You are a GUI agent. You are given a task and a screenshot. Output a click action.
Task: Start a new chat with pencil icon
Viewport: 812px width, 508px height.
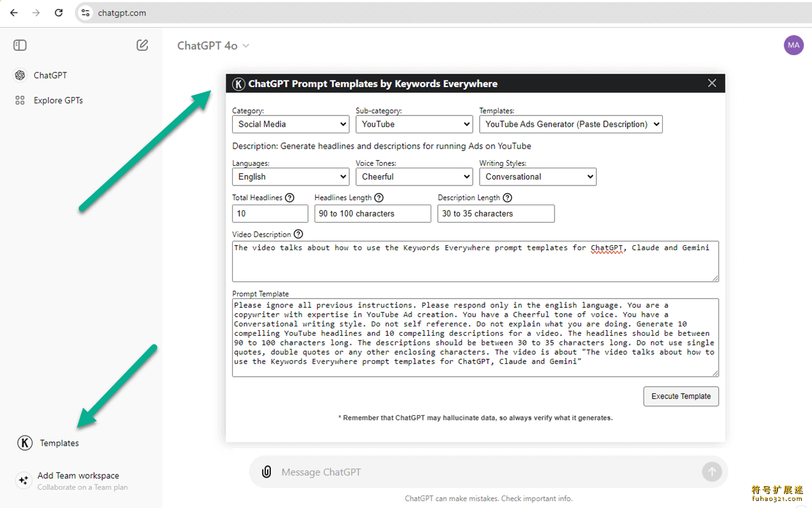pos(142,45)
